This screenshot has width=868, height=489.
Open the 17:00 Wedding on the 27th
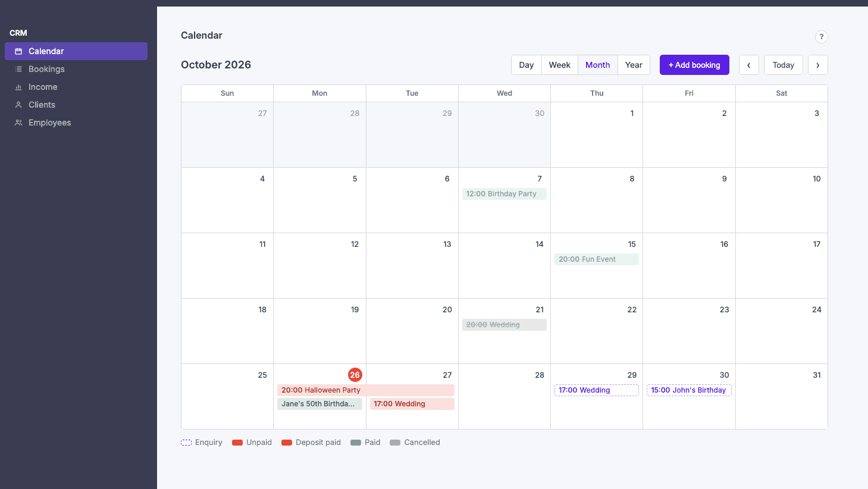click(x=412, y=404)
